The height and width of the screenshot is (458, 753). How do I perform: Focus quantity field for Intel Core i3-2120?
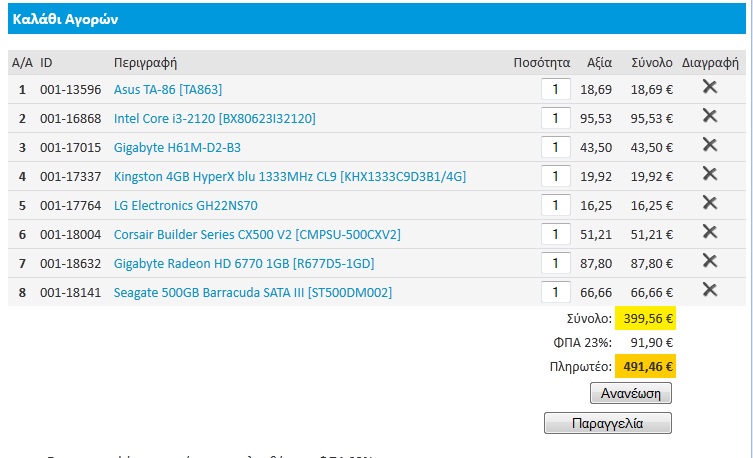pyautogui.click(x=556, y=118)
